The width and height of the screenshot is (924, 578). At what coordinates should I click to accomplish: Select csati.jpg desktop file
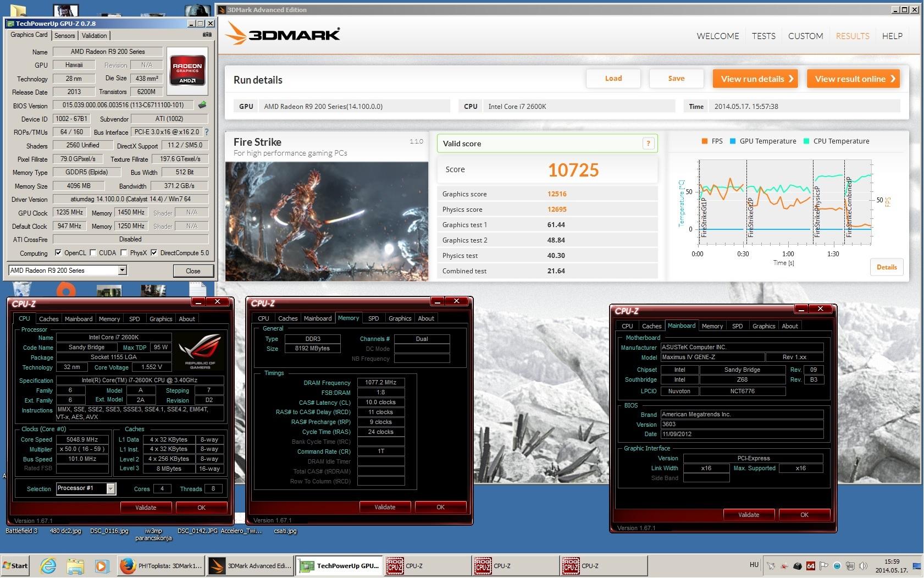click(285, 531)
